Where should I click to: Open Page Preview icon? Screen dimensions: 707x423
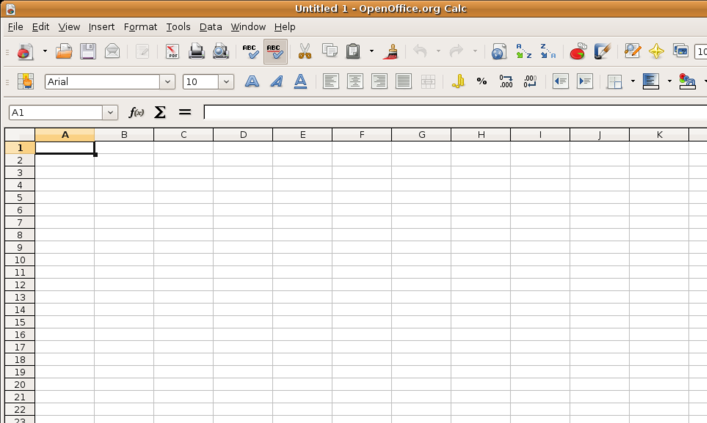(x=220, y=51)
